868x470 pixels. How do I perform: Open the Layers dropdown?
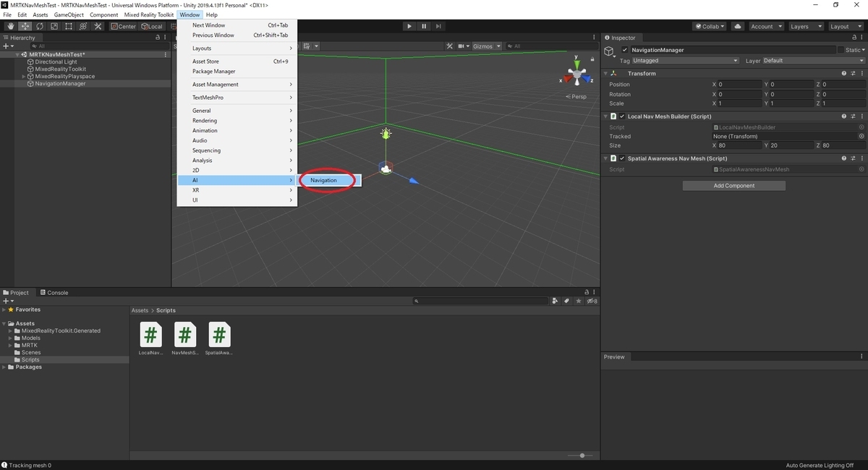[805, 26]
